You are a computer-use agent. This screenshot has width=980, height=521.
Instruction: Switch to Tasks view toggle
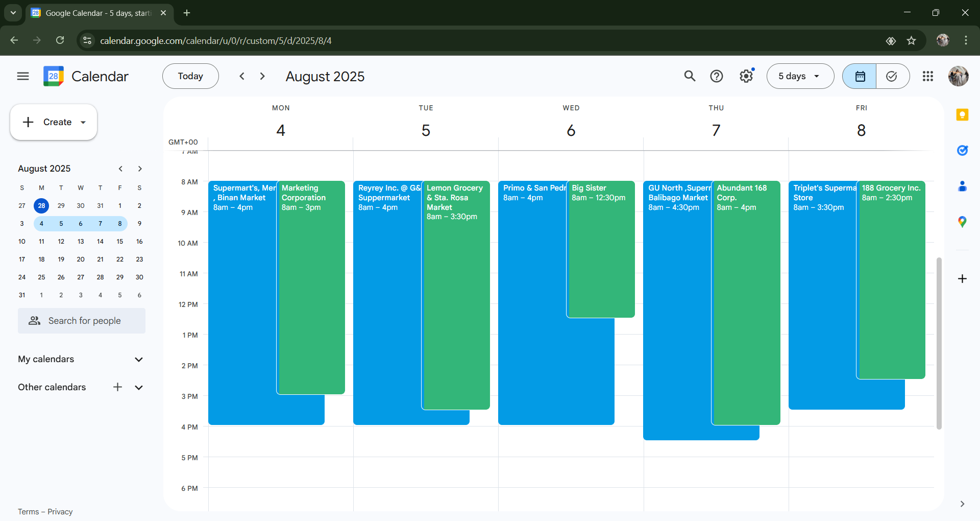pos(892,76)
